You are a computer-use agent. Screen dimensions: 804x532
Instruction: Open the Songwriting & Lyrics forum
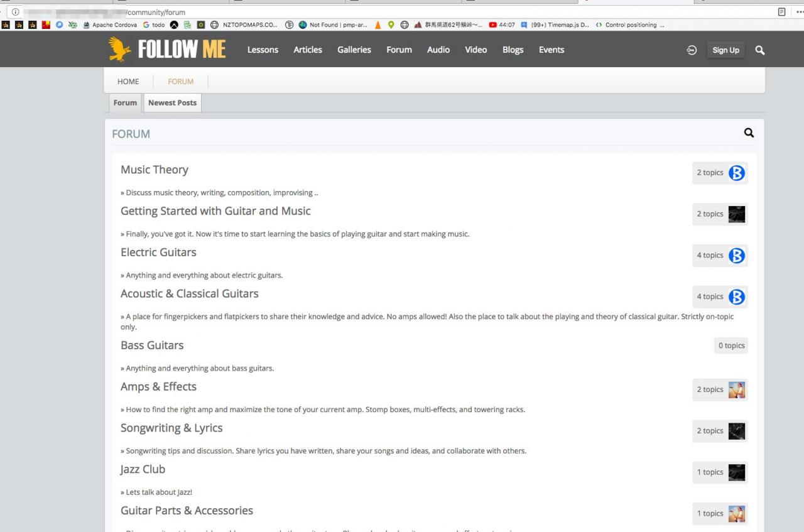pos(171,428)
